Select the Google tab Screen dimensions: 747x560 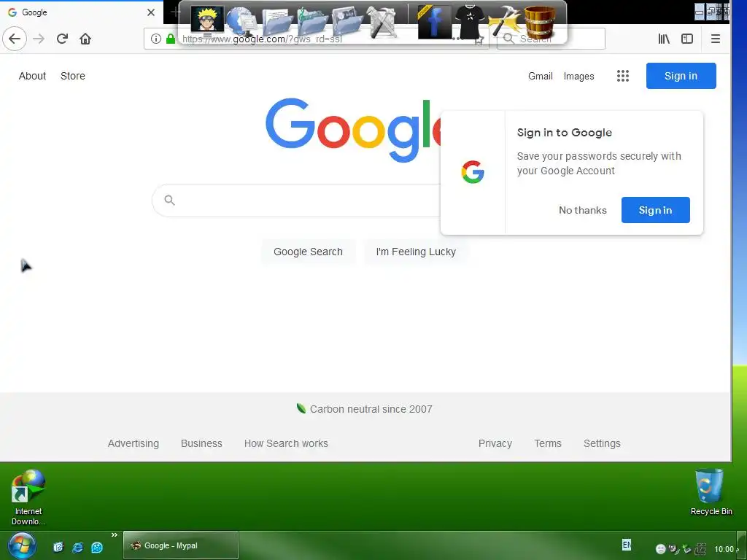click(81, 12)
